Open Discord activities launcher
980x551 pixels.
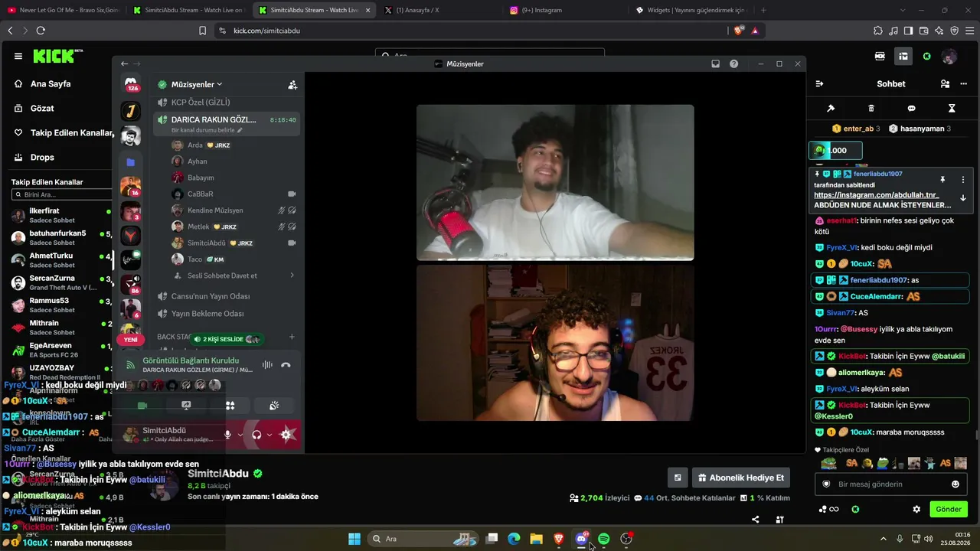230,406
